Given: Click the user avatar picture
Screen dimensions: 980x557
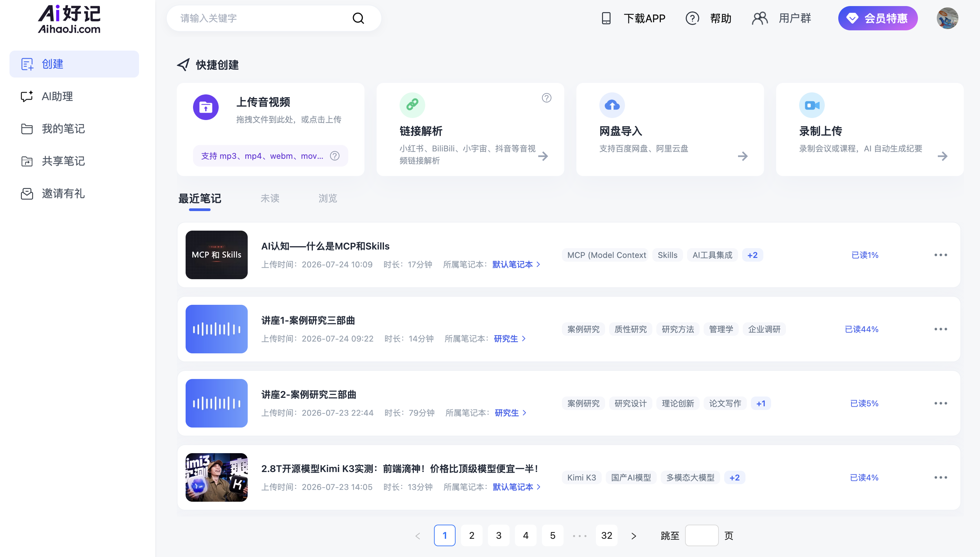Looking at the screenshot, I should (947, 18).
